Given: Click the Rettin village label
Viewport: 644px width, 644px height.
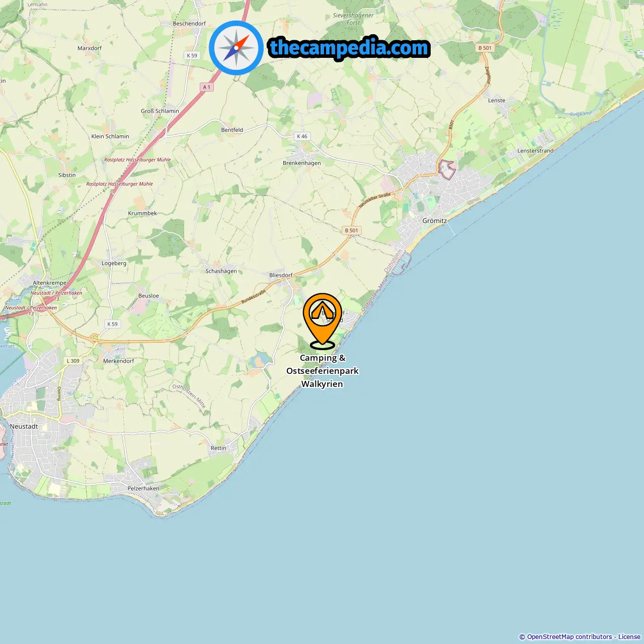Looking at the screenshot, I should point(218,448).
